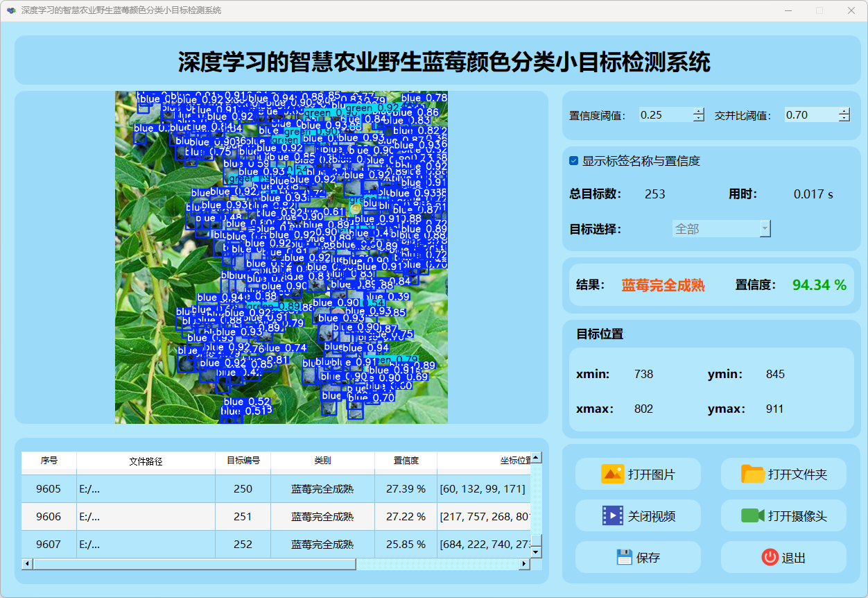Increase 置信度阈值 with the up arrow
868x598 pixels.
click(698, 112)
